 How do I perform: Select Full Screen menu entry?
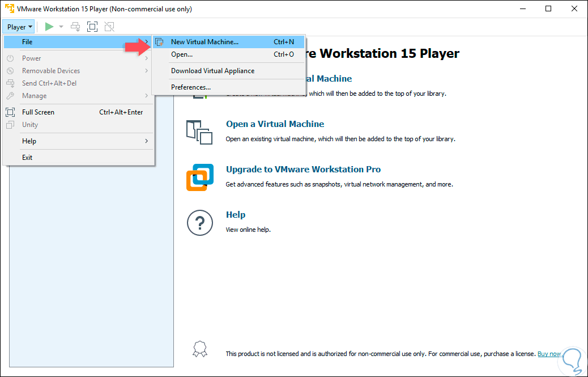[78, 112]
